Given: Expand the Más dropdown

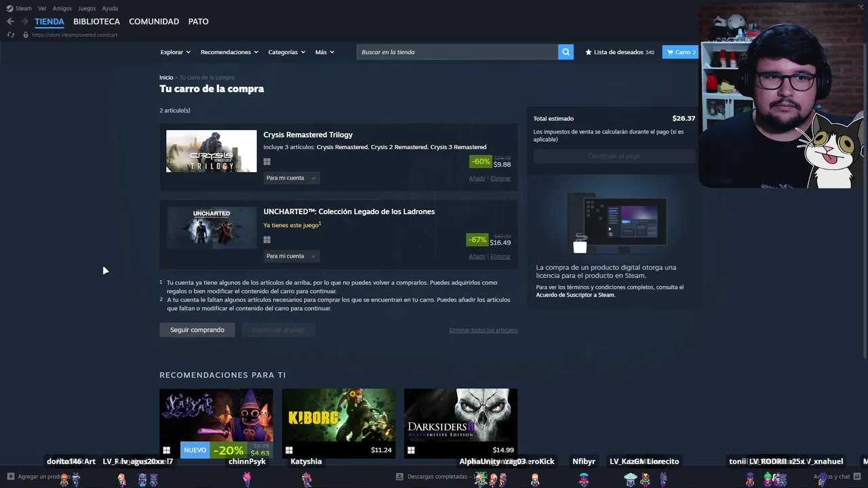Looking at the screenshot, I should click(x=324, y=52).
